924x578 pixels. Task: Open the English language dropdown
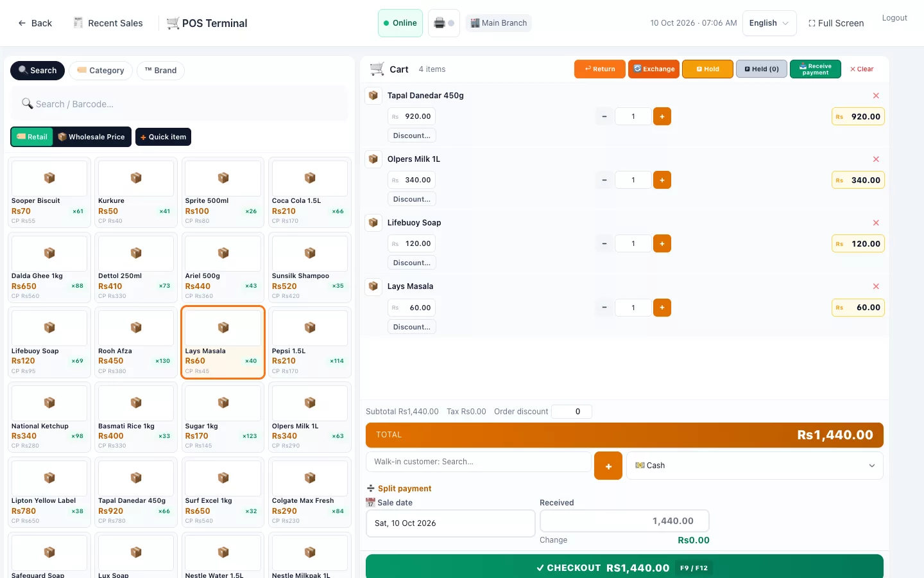[769, 23]
